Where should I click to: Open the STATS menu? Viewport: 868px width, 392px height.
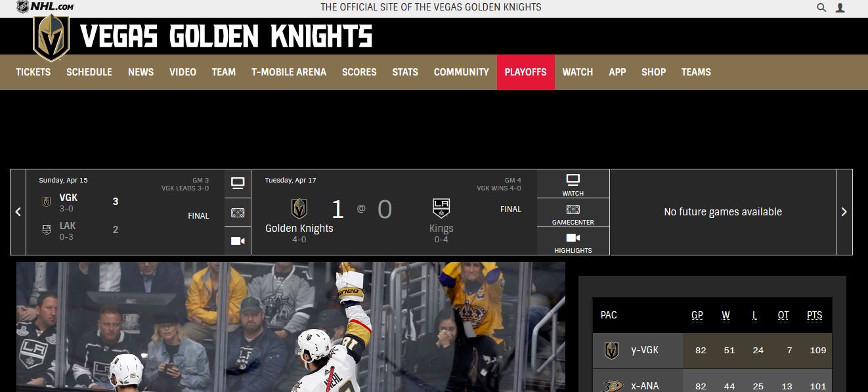click(x=405, y=72)
